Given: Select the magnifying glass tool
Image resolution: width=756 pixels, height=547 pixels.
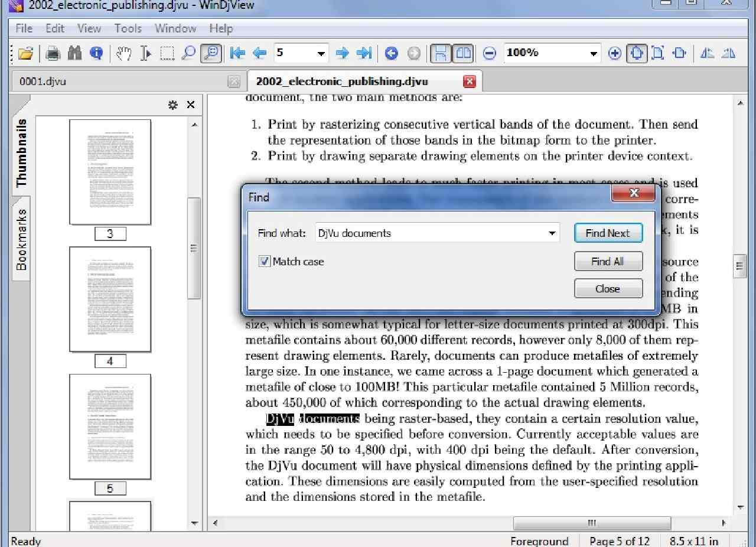Looking at the screenshot, I should [x=188, y=53].
